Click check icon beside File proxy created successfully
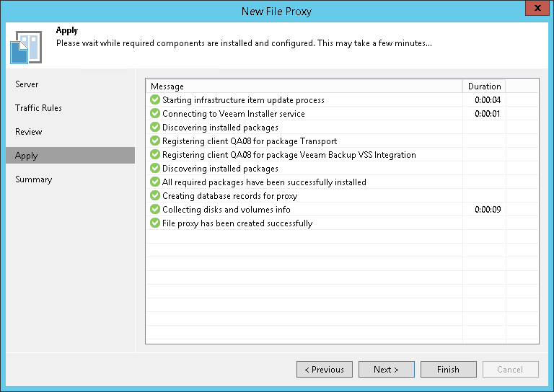Screen dimensions: 554x392 coord(155,223)
